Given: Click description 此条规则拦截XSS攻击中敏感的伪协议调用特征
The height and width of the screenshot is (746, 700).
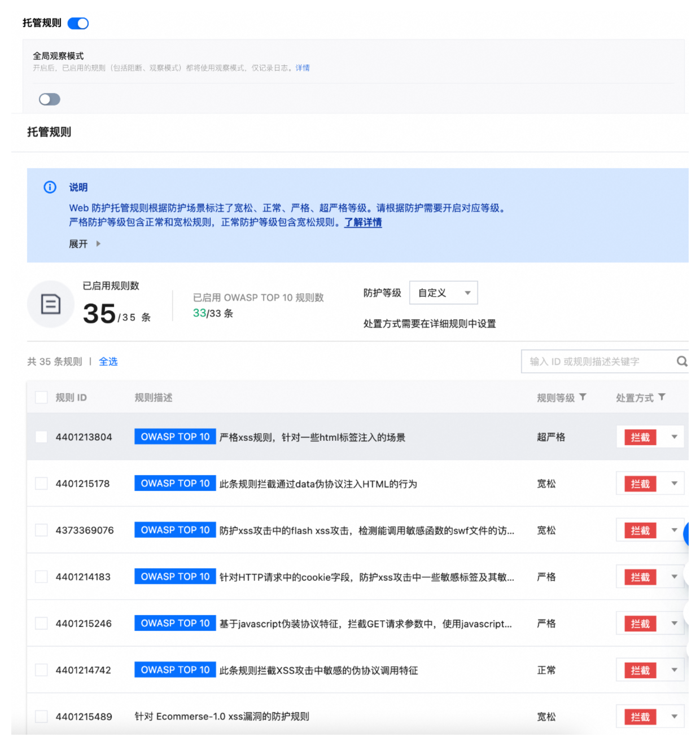Looking at the screenshot, I should click(319, 670).
